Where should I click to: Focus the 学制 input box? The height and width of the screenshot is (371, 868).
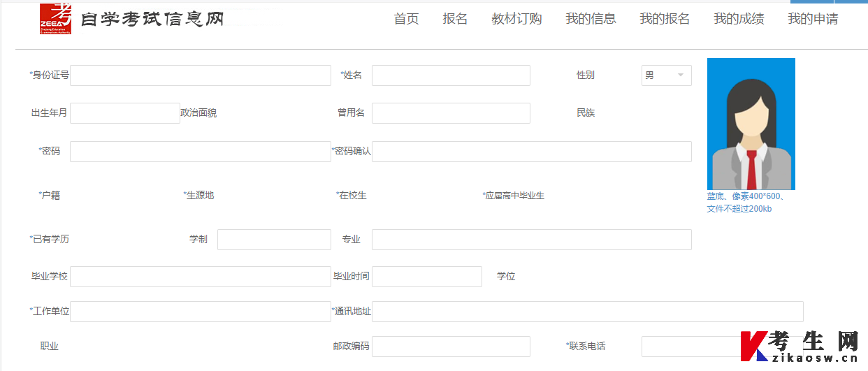pyautogui.click(x=274, y=240)
